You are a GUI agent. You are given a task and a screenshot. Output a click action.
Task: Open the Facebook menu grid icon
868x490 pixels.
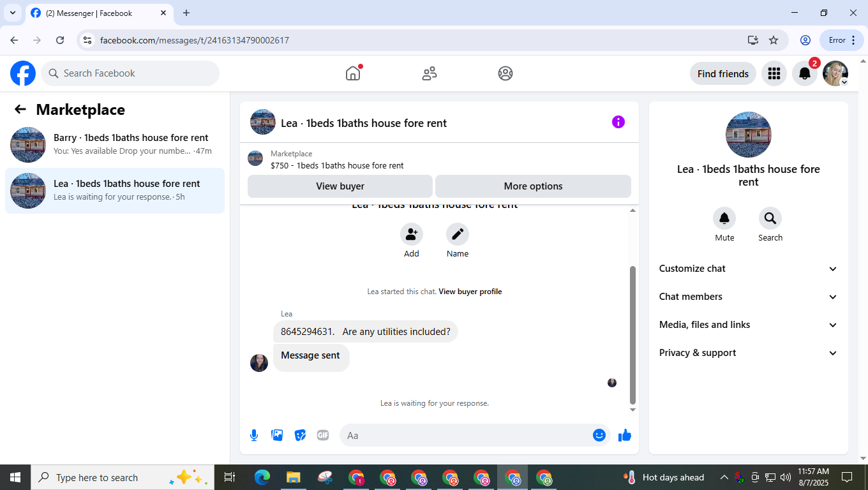click(x=774, y=73)
